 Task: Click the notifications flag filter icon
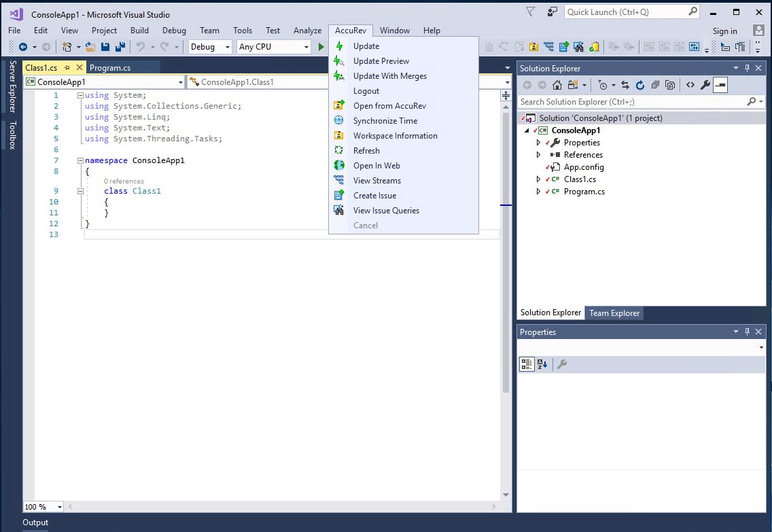point(530,12)
